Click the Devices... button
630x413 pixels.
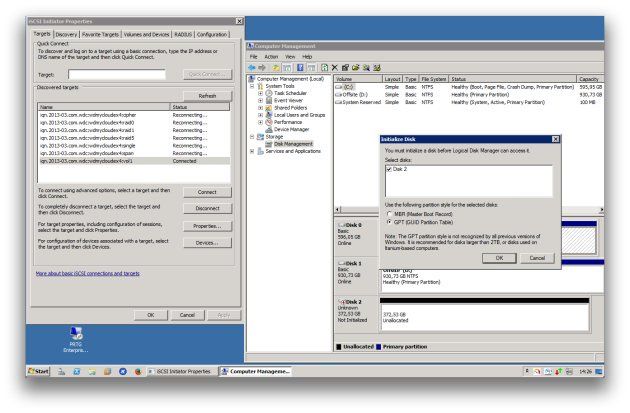tap(207, 243)
